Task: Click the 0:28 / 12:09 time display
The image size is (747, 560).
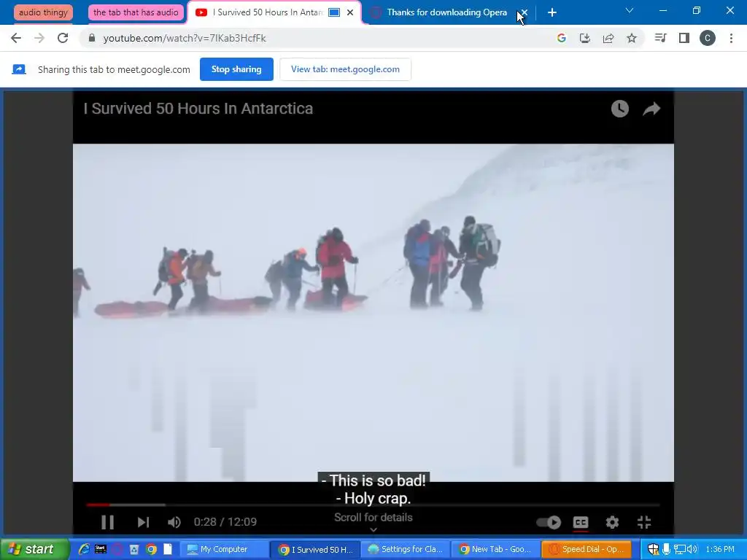Action: [x=225, y=522]
